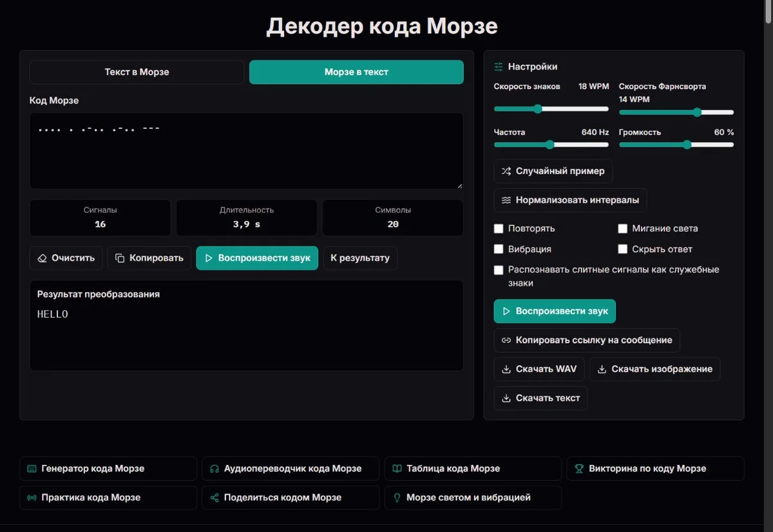Screen dimensions: 773x532
Task: Click the Декодер кода Морзе heading
Action: click(x=382, y=26)
